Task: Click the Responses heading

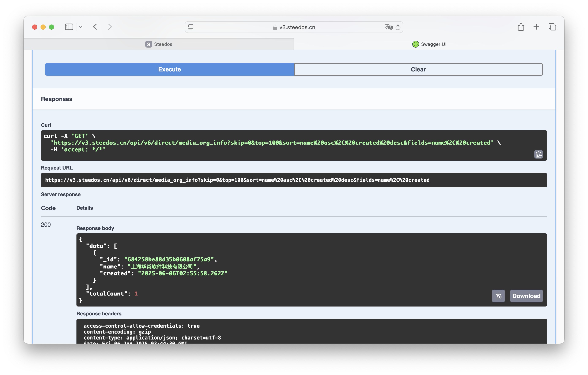Action: [57, 99]
